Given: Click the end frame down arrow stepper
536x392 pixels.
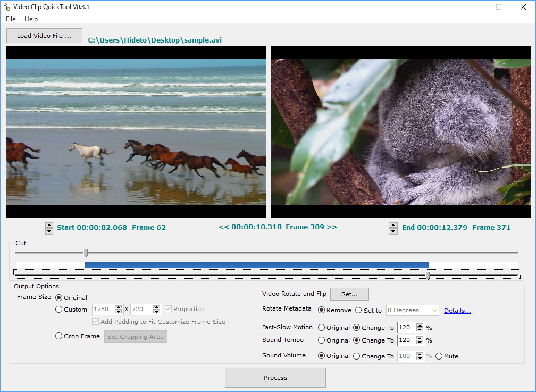Looking at the screenshot, I should [393, 231].
